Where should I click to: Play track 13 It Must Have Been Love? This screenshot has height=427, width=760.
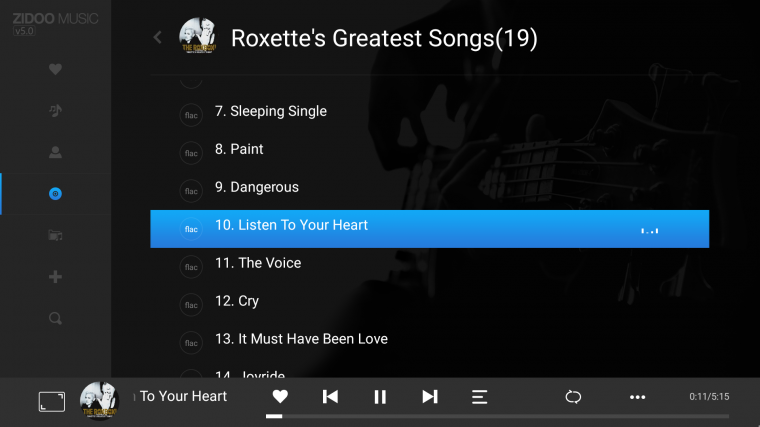click(x=429, y=339)
